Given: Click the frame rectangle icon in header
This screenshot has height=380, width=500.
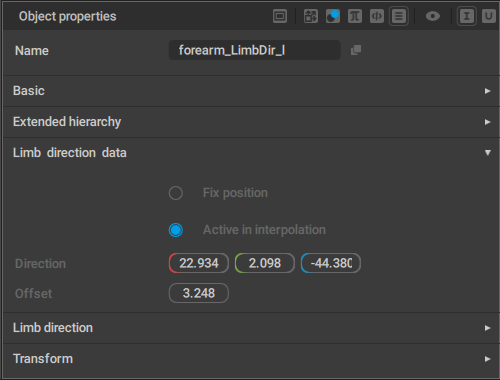Looking at the screenshot, I should 280,16.
